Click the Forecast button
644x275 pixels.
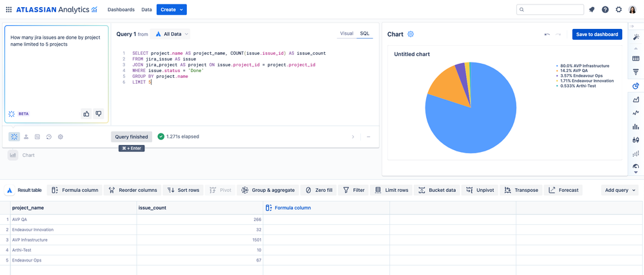[563, 190]
